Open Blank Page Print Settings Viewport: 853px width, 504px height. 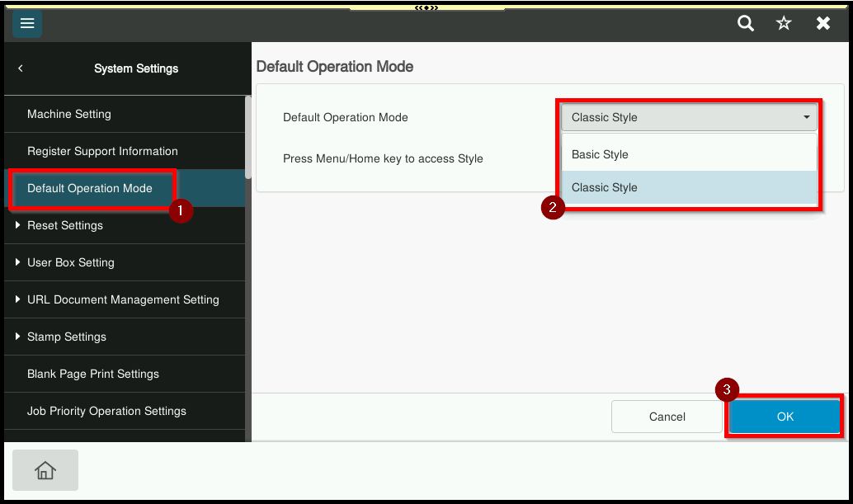point(93,374)
